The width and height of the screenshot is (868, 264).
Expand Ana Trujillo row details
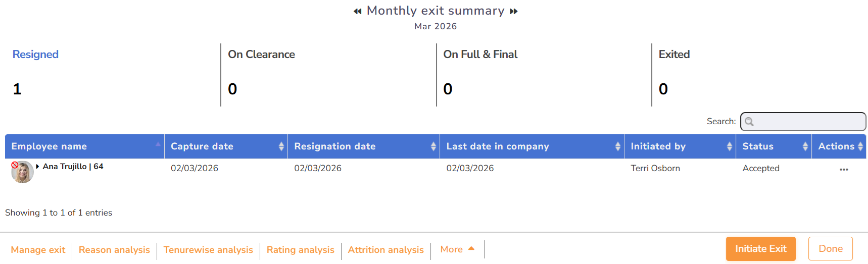37,167
